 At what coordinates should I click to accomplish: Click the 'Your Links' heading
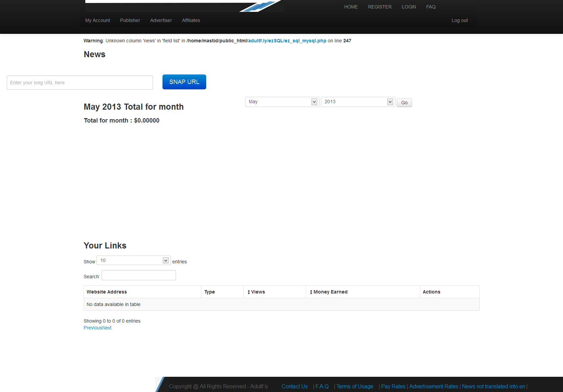(x=105, y=245)
